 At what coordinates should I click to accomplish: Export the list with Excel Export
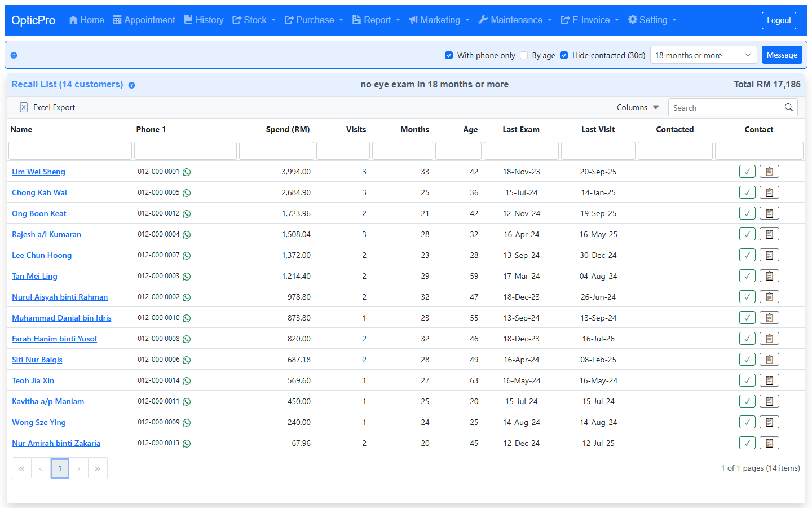point(47,107)
